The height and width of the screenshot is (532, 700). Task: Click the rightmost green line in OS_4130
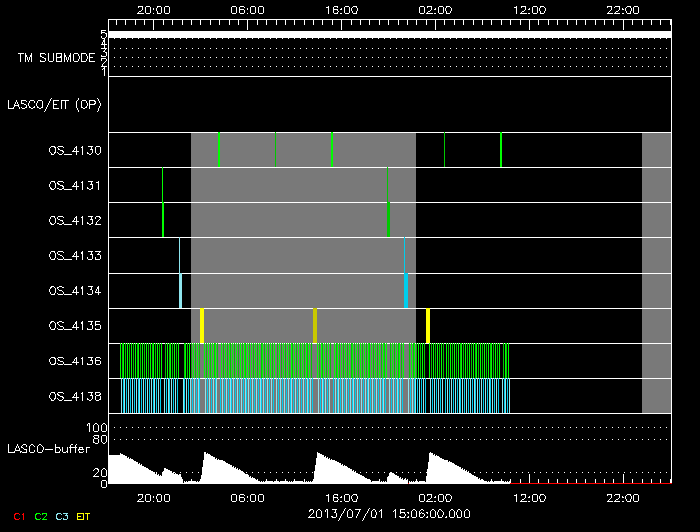[501, 150]
